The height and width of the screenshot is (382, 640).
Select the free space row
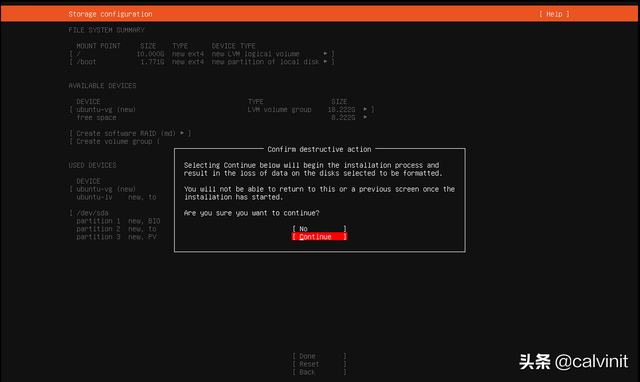click(222, 118)
